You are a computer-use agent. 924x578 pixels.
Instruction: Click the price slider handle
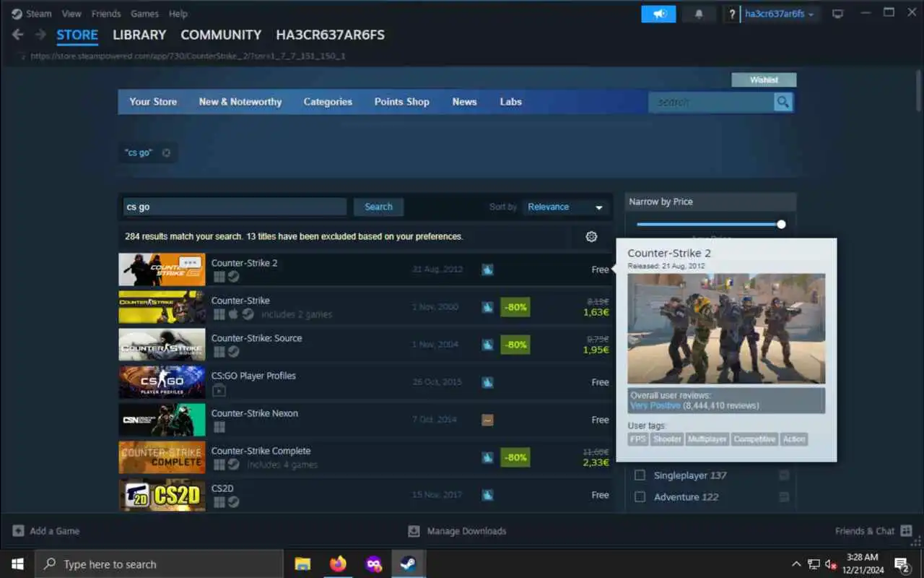[x=781, y=224]
